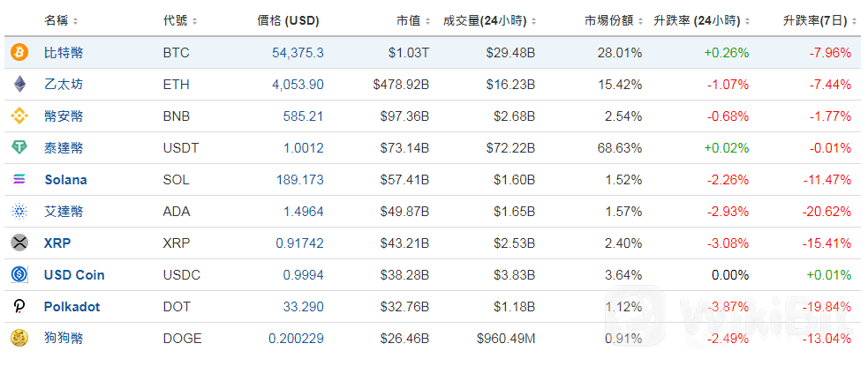Click Ethereum 24h change -1.07%

[728, 84]
